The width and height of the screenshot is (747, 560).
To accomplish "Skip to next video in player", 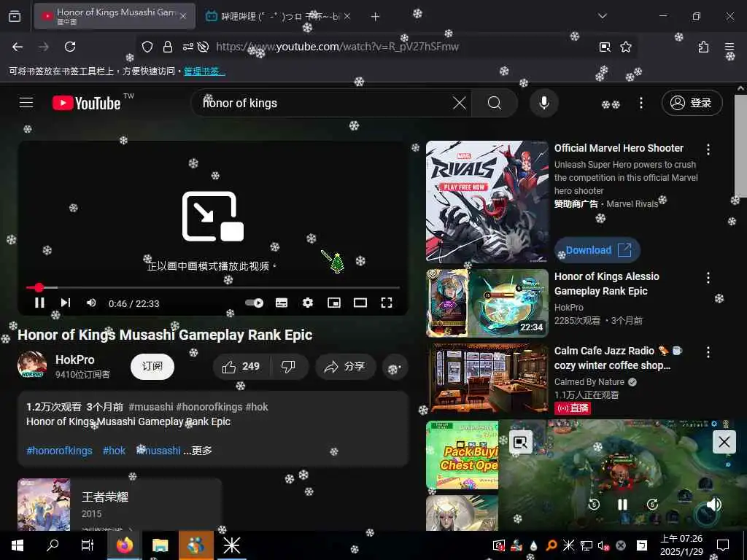I will [65, 303].
